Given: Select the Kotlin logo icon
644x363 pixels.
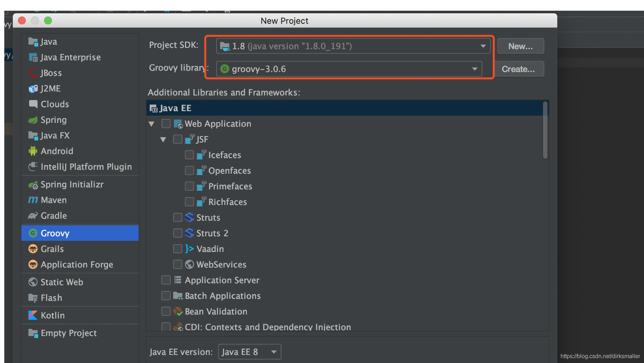Looking at the screenshot, I should (x=33, y=315).
